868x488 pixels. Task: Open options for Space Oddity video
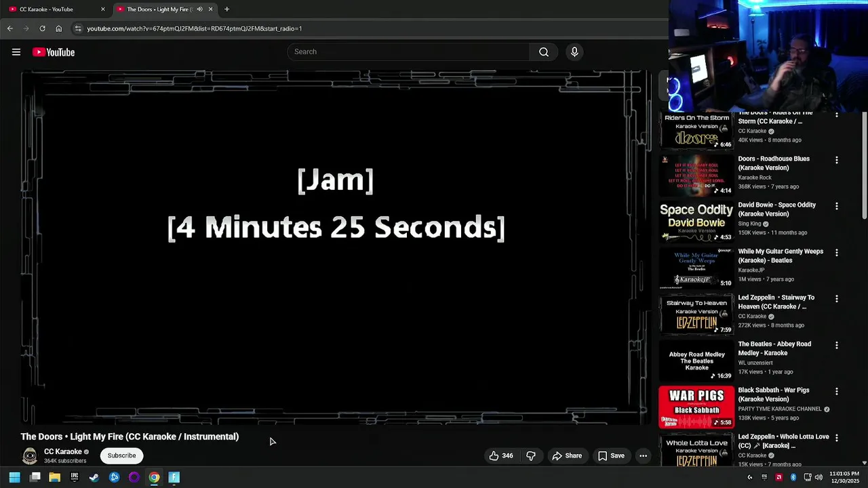[x=836, y=206]
